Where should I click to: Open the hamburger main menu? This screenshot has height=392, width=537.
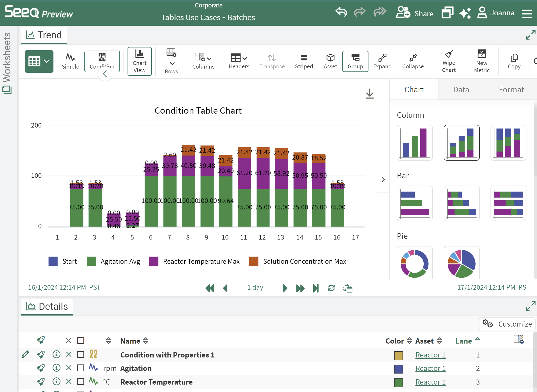(527, 13)
